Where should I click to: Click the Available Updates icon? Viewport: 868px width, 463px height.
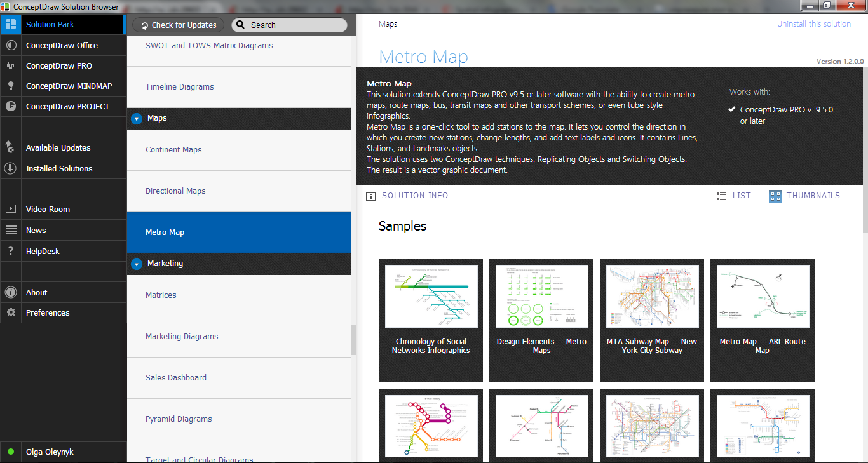point(10,148)
